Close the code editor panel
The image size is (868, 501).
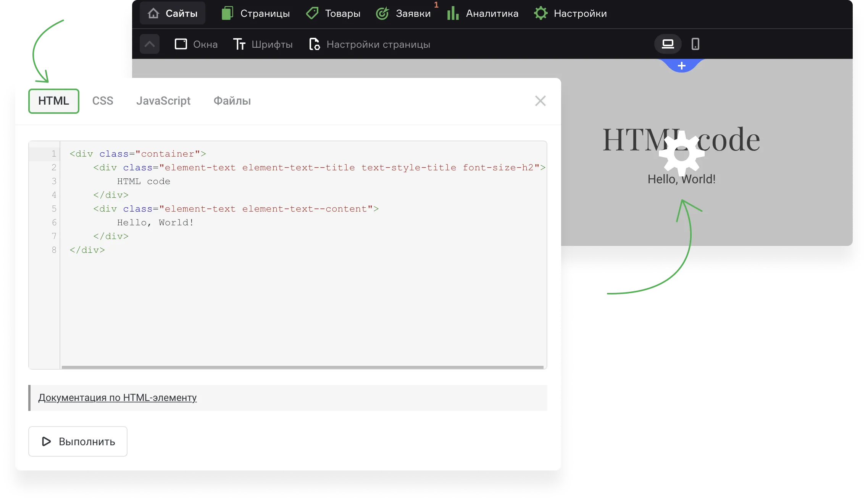540,101
